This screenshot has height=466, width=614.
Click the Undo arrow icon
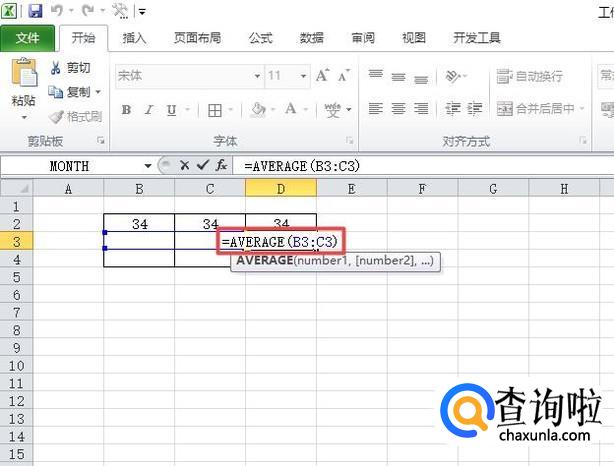point(57,11)
